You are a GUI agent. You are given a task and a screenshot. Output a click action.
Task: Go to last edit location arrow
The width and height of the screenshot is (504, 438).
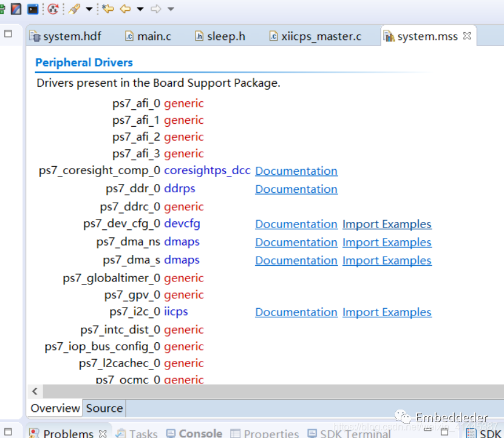tap(108, 8)
